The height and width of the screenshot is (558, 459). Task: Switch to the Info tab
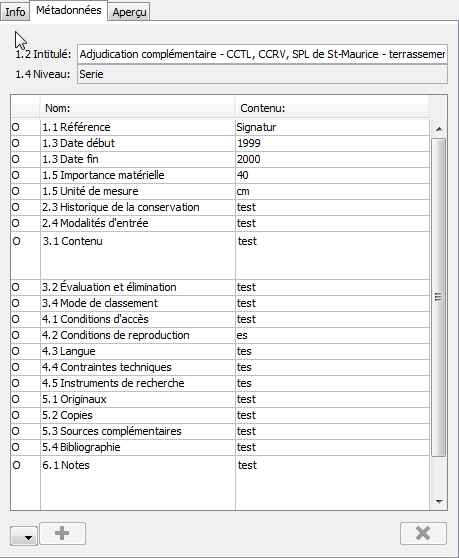pyautogui.click(x=15, y=12)
